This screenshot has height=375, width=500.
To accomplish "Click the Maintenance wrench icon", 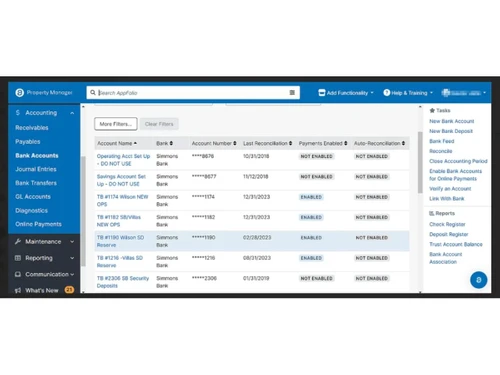I will [x=18, y=241].
